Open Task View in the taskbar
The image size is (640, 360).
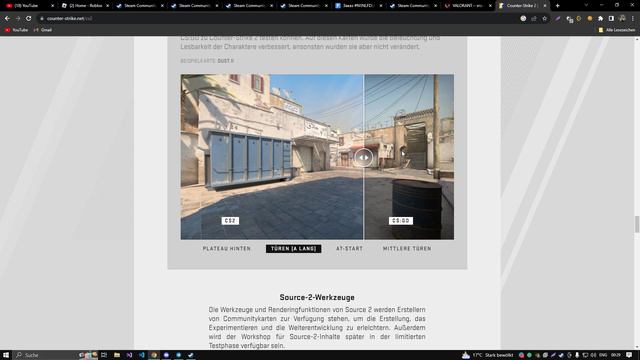point(104,355)
